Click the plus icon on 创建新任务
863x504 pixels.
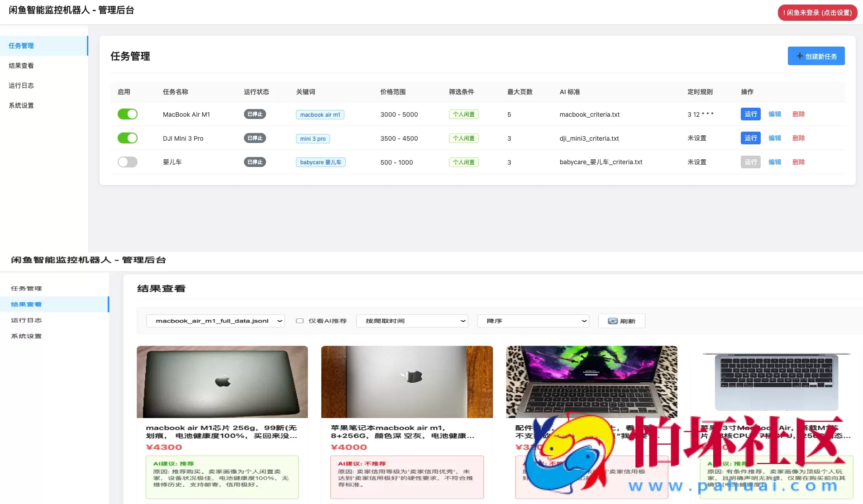click(799, 56)
